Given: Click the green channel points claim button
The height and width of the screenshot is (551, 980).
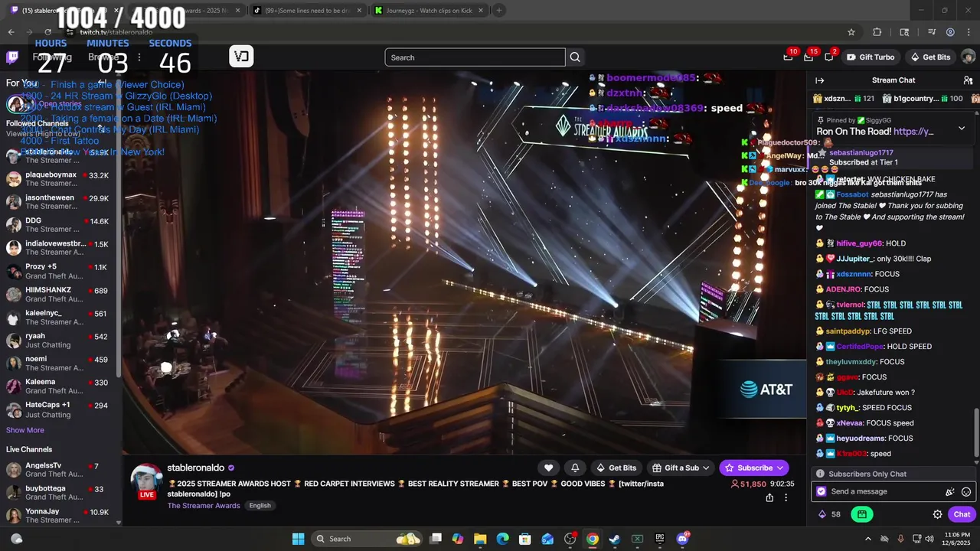Looking at the screenshot, I should point(862,514).
